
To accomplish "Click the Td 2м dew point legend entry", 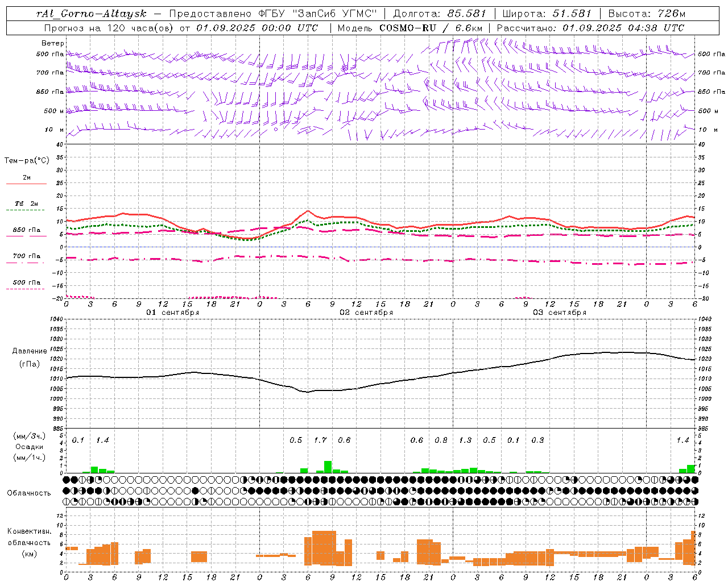I will (26, 203).
